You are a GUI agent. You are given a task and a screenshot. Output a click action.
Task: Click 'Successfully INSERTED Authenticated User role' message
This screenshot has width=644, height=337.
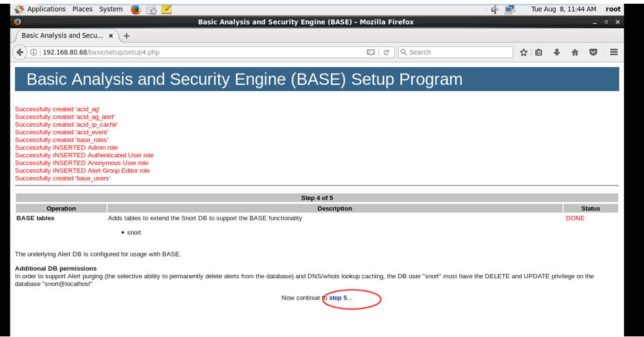click(84, 155)
